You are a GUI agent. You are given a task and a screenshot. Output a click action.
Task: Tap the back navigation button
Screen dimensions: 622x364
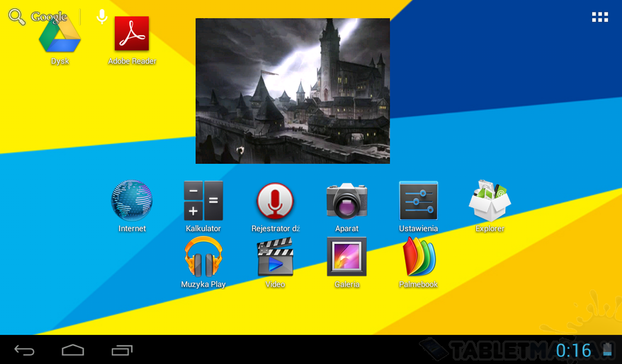coord(24,350)
